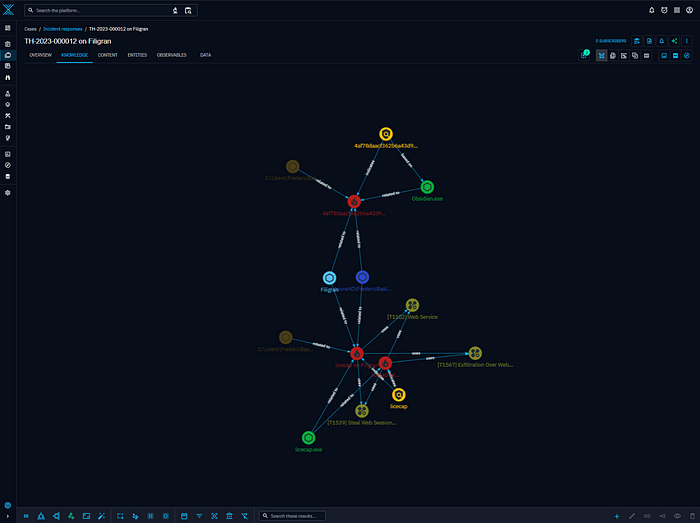
Task: Switch to the OBSERVABLES tab
Action: pos(171,55)
